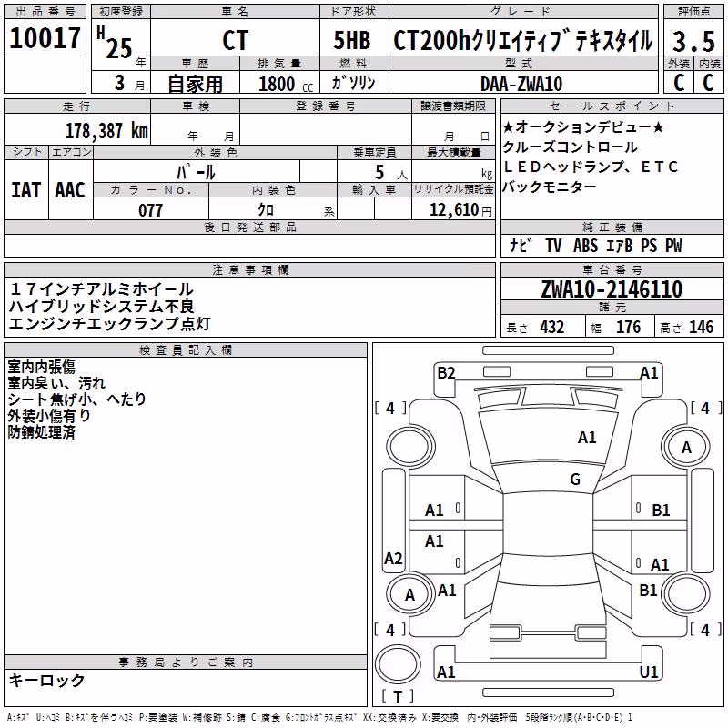Image resolution: width=728 pixels, height=728 pixels.
Task: Click the equipment item "PW"
Action: coord(673,245)
